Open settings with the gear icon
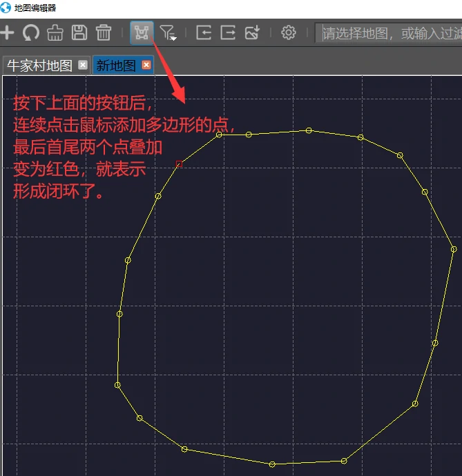 (289, 32)
